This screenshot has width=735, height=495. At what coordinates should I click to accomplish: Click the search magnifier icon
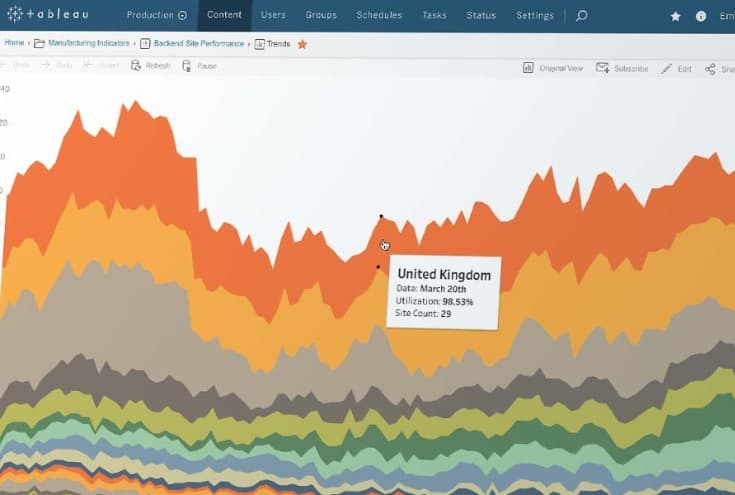tap(582, 16)
